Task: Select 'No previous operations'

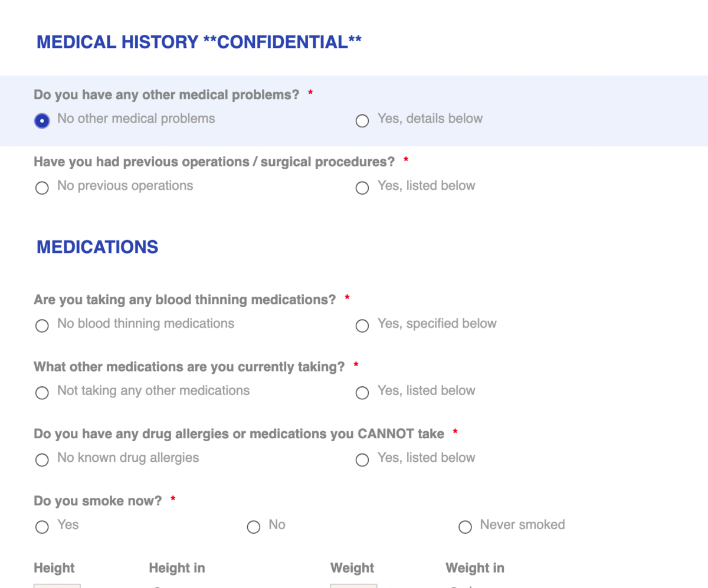Action: coord(41,188)
